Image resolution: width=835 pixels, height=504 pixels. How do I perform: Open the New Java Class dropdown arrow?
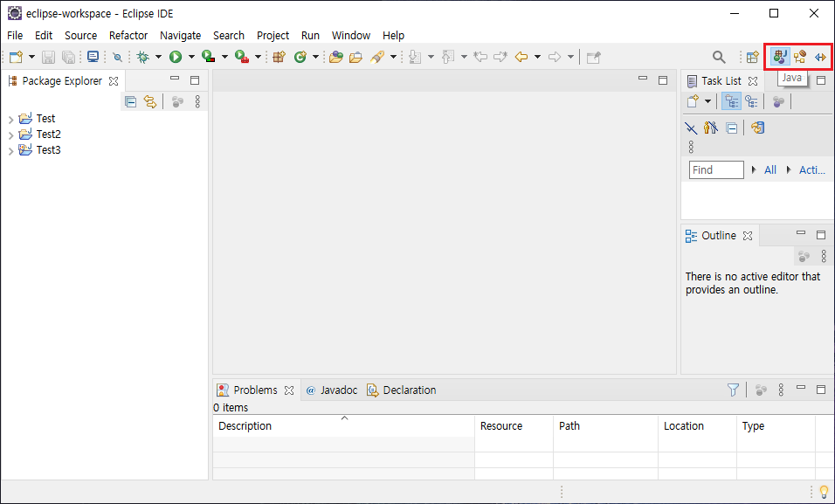click(316, 57)
